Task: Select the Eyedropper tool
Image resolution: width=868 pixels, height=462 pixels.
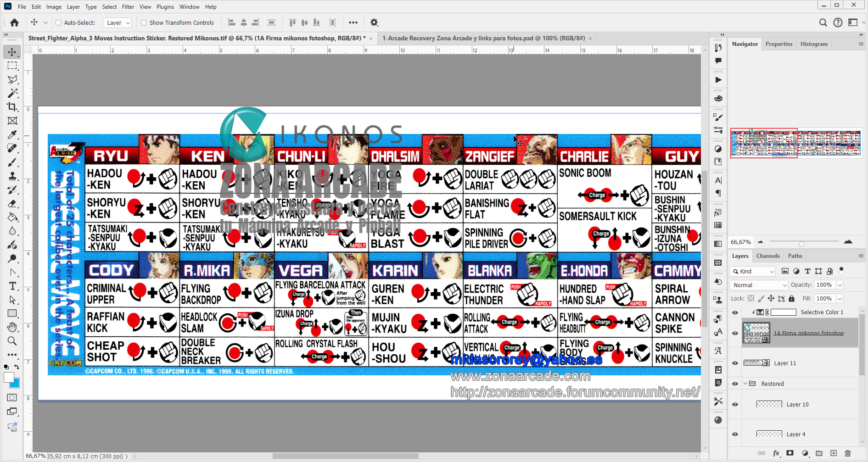Action: pyautogui.click(x=12, y=134)
